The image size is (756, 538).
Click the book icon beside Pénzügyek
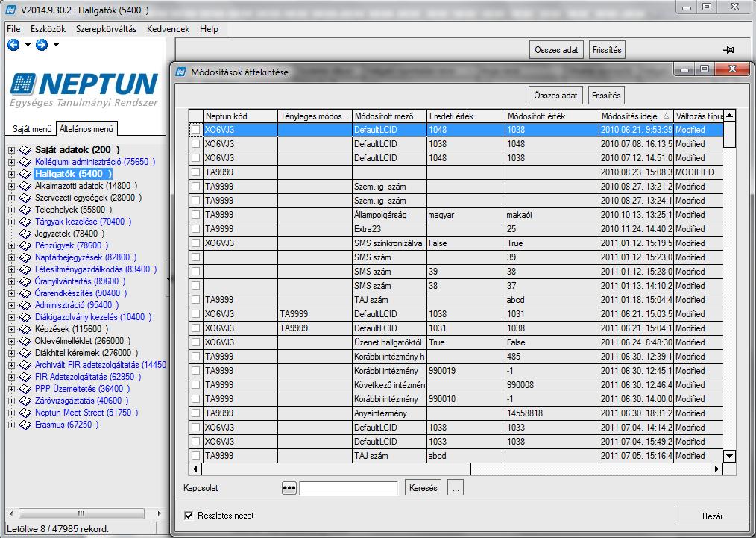pos(25,245)
